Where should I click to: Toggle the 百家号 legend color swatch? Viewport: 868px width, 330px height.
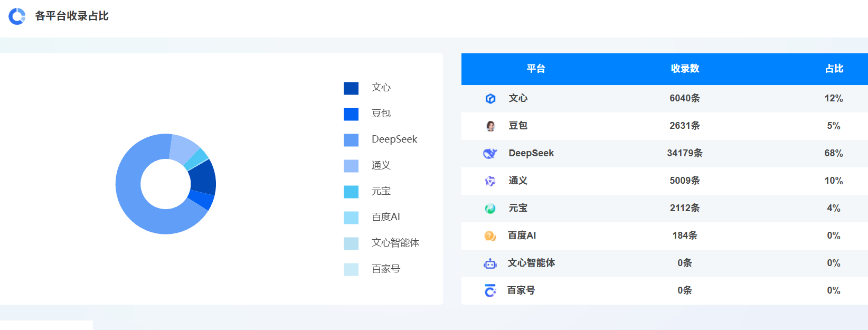coord(351,269)
